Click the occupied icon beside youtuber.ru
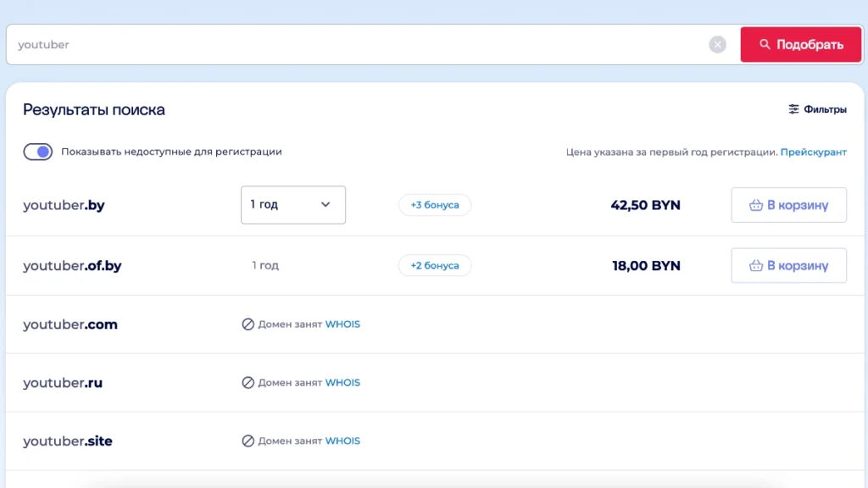 tap(248, 382)
